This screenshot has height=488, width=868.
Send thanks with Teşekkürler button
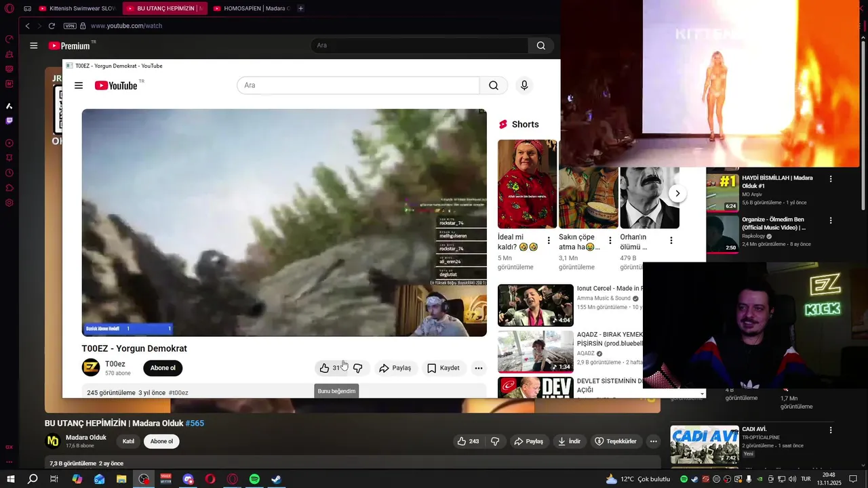coord(616,441)
